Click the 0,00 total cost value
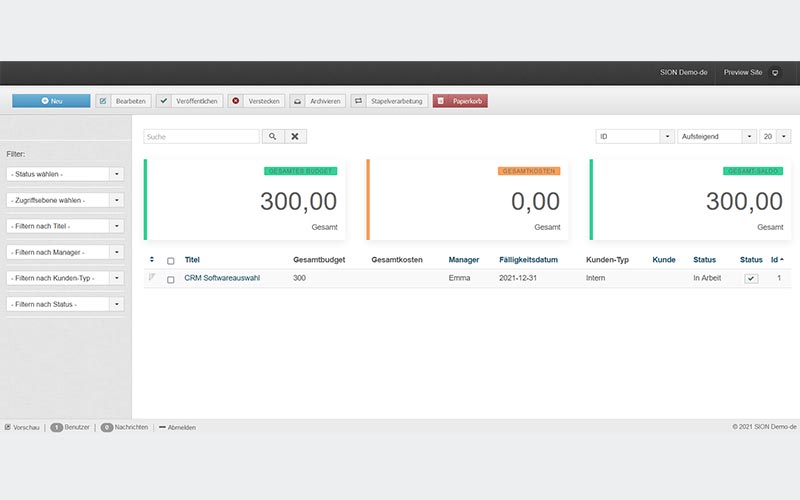800x500 pixels. (x=535, y=201)
